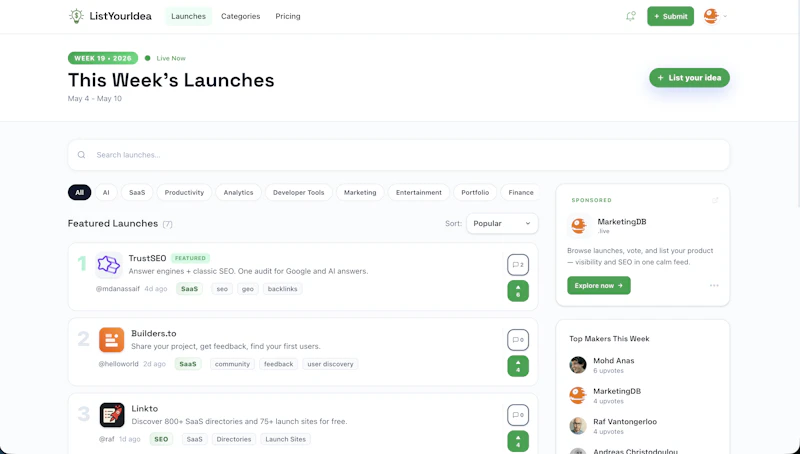The image size is (800, 454).
Task: Filter launches by Developer Tools
Action: click(x=298, y=192)
